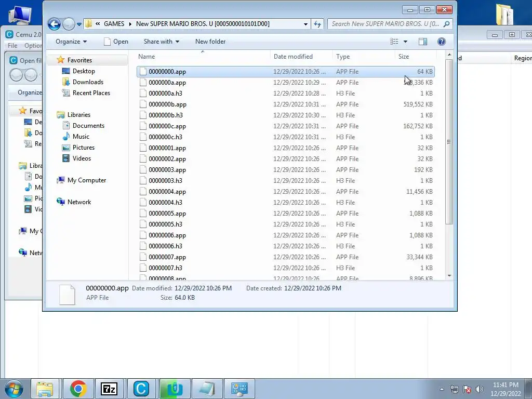Select file 00000006.app

(286, 235)
